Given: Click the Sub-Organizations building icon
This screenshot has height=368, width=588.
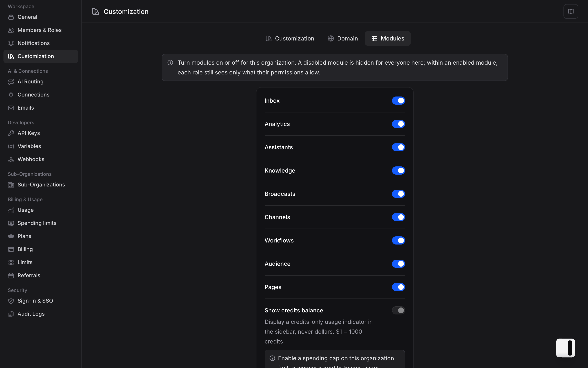Looking at the screenshot, I should (11, 185).
